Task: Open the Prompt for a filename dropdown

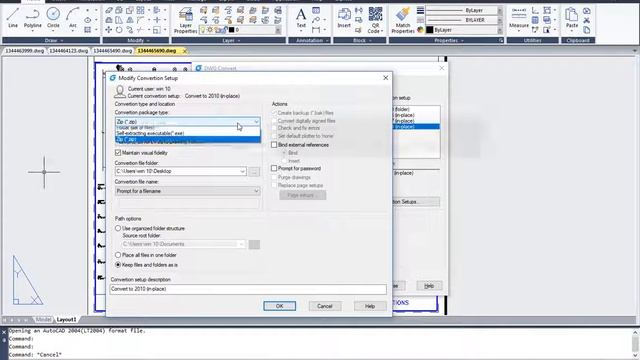Action: [256, 191]
